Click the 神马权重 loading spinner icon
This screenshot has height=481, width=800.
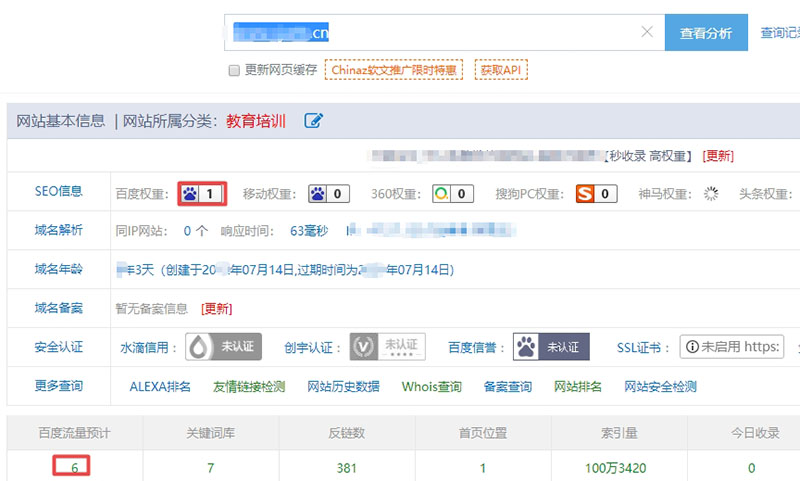coord(711,194)
